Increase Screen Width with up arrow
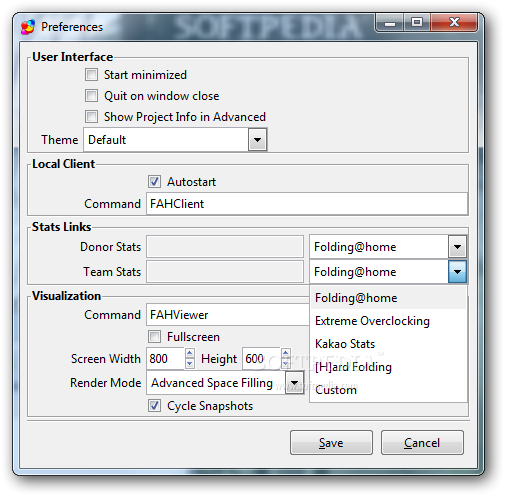505x496 pixels. [190, 353]
